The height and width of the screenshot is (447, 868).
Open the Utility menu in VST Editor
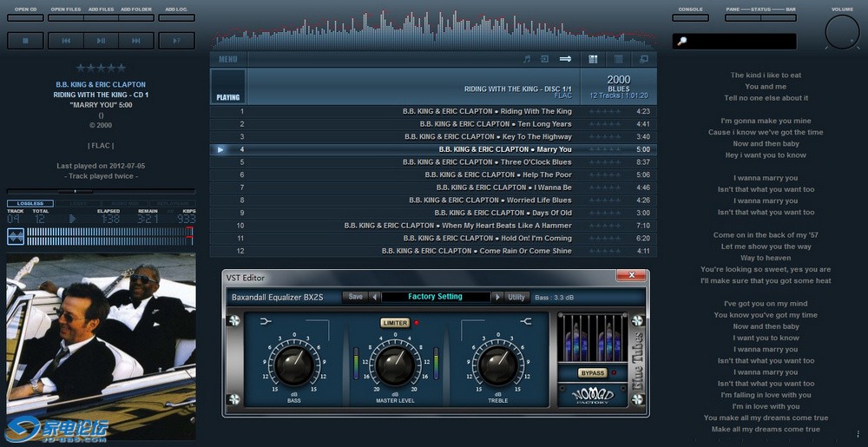[516, 297]
